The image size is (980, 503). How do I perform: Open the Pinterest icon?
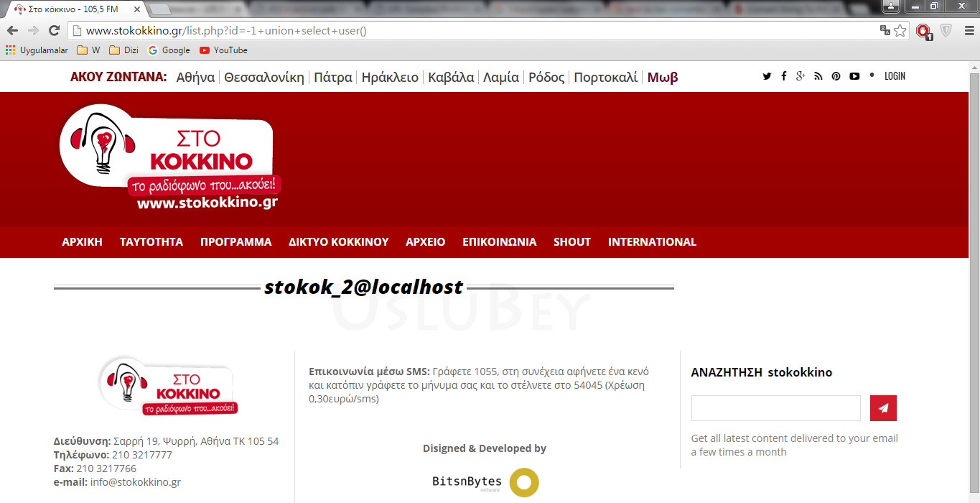(x=836, y=76)
